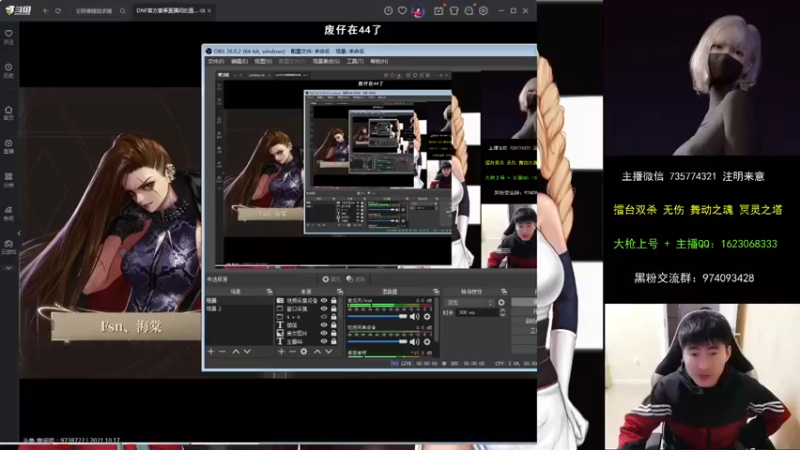Unlock the 4 v 4 source

[x=334, y=317]
